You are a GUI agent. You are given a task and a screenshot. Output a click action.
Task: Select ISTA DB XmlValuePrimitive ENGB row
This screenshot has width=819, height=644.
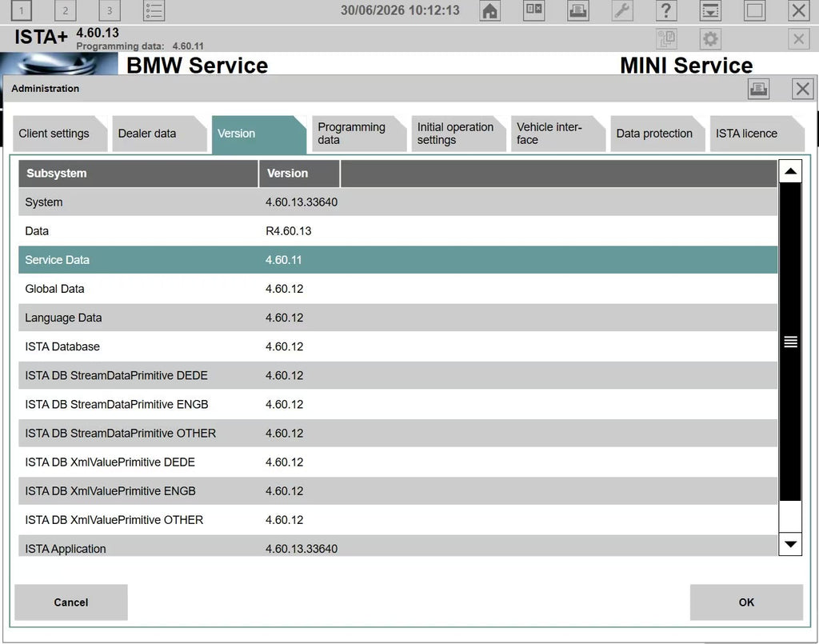[398, 491]
